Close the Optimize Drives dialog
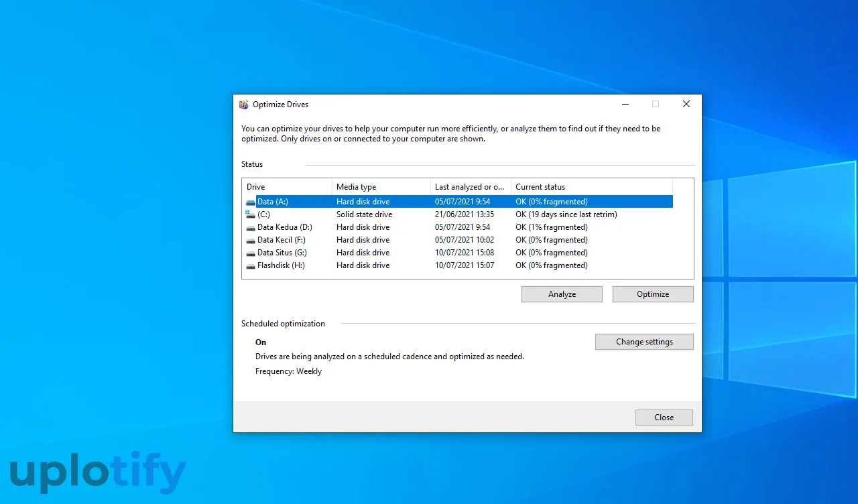This screenshot has width=858, height=504. tap(664, 418)
